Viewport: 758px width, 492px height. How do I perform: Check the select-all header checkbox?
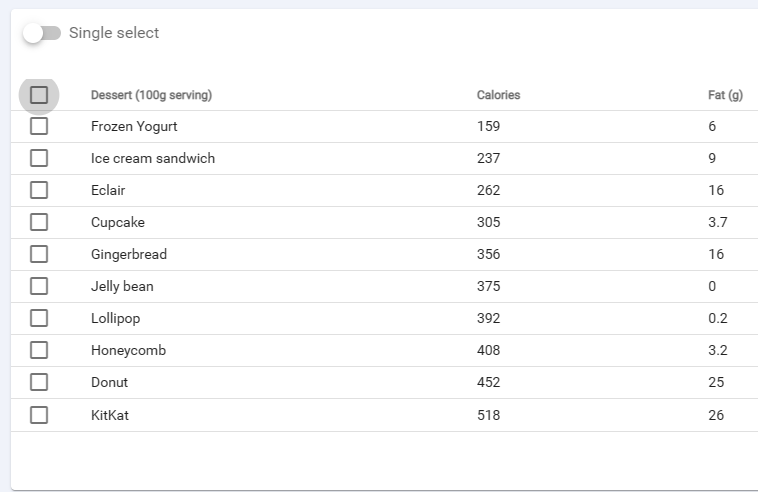(39, 95)
